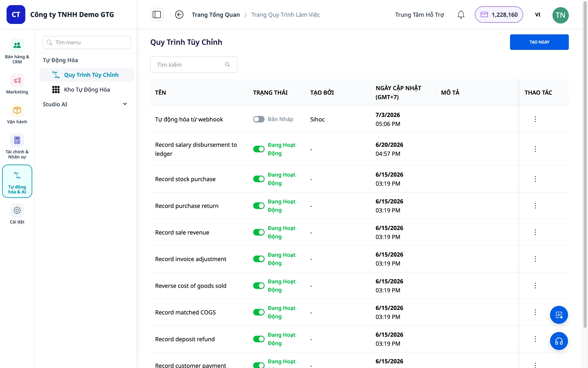Screen dimensions: 588x368
Task: Open actions menu for Record stock purchase
Action: tap(535, 179)
